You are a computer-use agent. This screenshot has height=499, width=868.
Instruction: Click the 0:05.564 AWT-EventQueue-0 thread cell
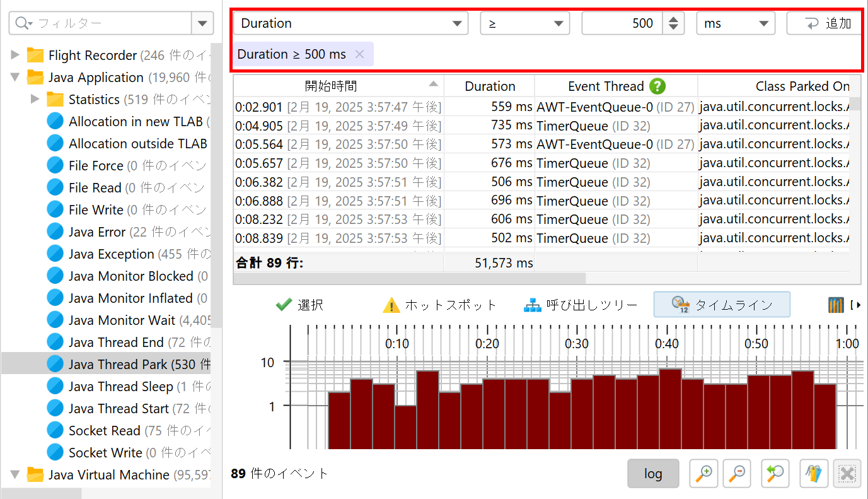[616, 144]
